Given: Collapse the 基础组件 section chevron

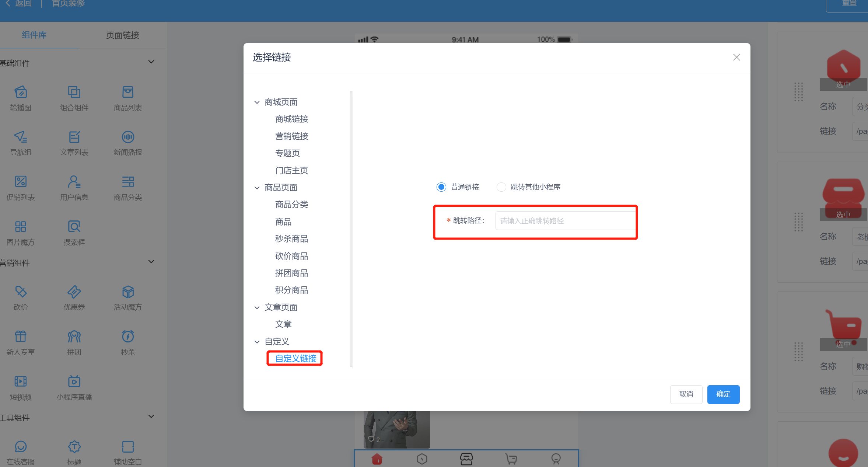Looking at the screenshot, I should pos(151,62).
